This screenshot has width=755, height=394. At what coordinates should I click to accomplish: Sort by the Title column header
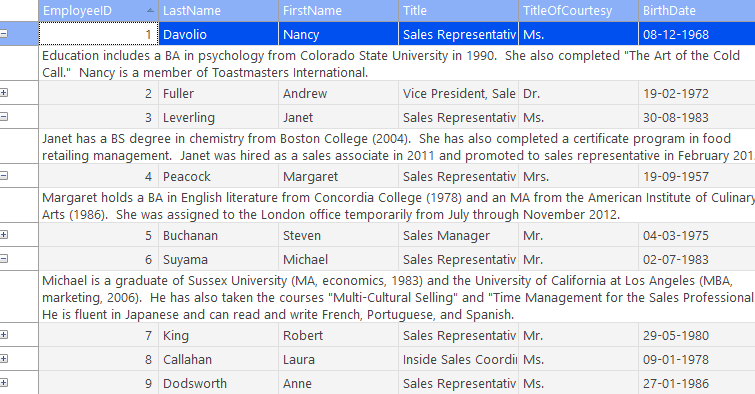point(458,11)
